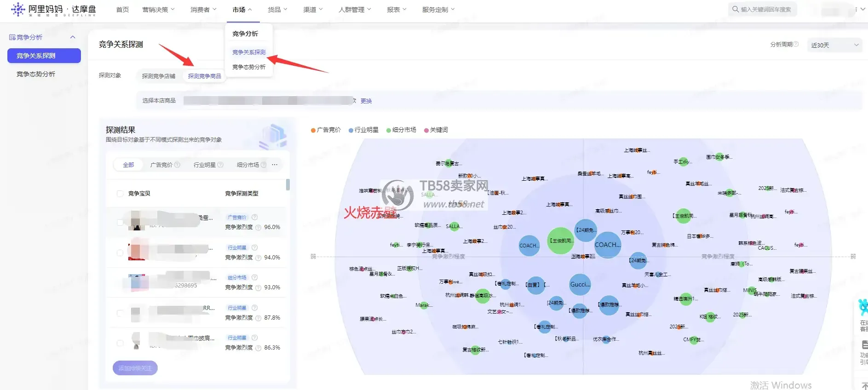The width and height of the screenshot is (868, 390).
Task: Tick the checkbox for the 87.8% row
Action: point(120,313)
